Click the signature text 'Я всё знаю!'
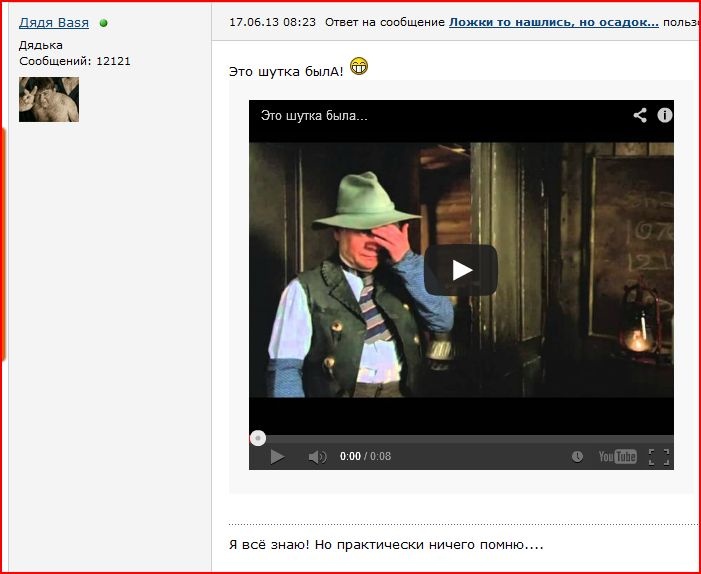Image resolution: width=701 pixels, height=574 pixels. 269,545
